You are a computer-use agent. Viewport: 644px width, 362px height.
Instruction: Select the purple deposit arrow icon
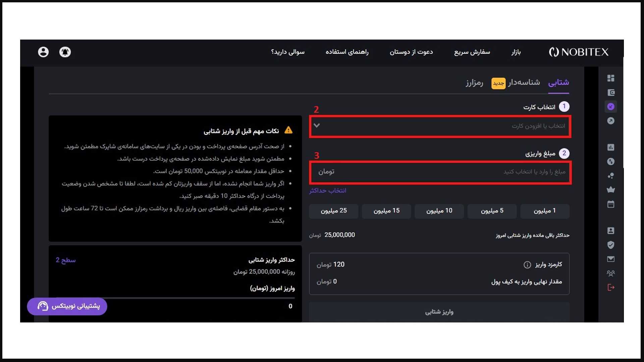(x=611, y=107)
